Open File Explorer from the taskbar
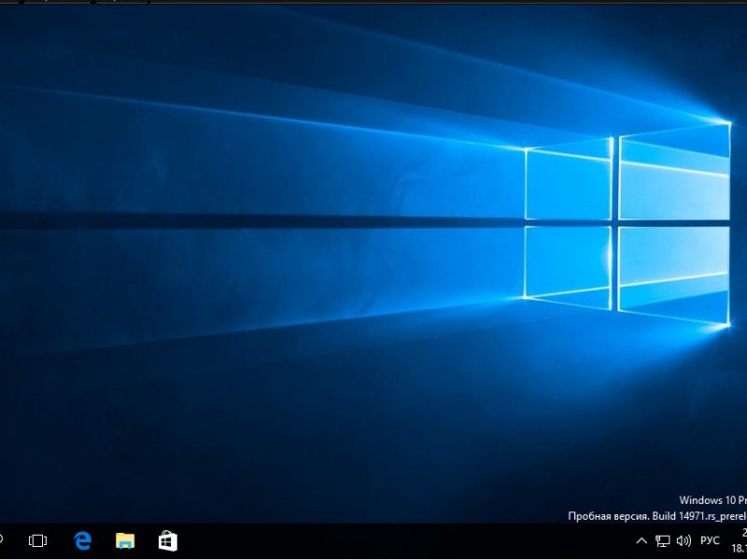This screenshot has width=747, height=560. pos(125,541)
